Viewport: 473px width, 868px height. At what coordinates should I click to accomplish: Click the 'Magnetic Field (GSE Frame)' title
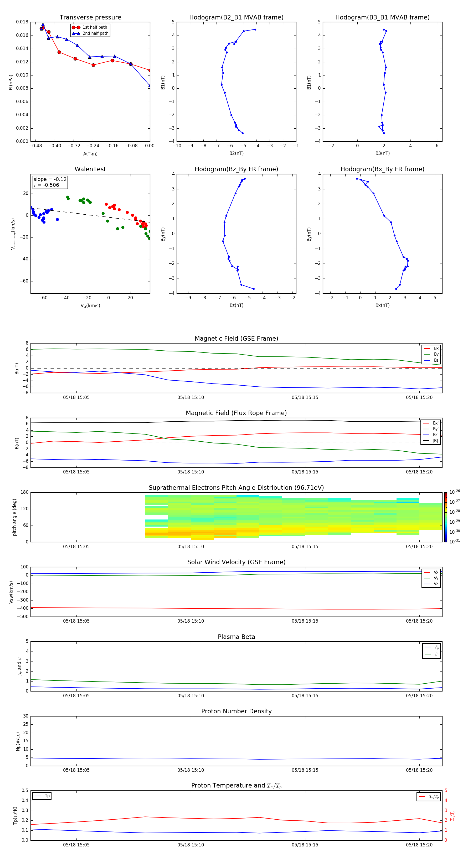tap(236, 338)
